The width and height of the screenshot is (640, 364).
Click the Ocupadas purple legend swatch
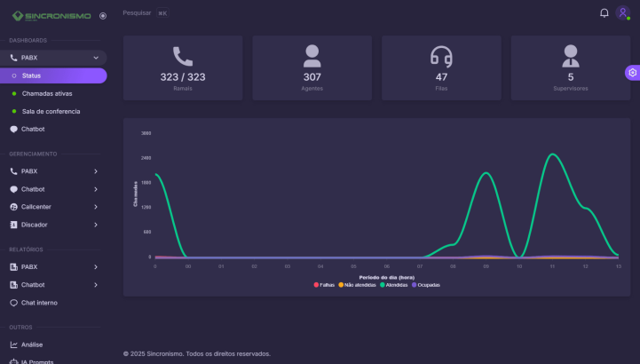(415, 285)
